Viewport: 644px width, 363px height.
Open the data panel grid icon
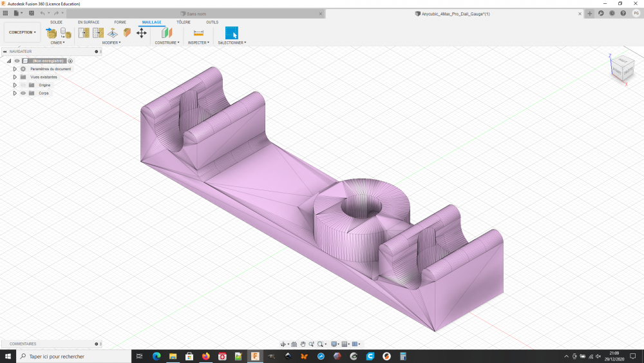pos(6,13)
